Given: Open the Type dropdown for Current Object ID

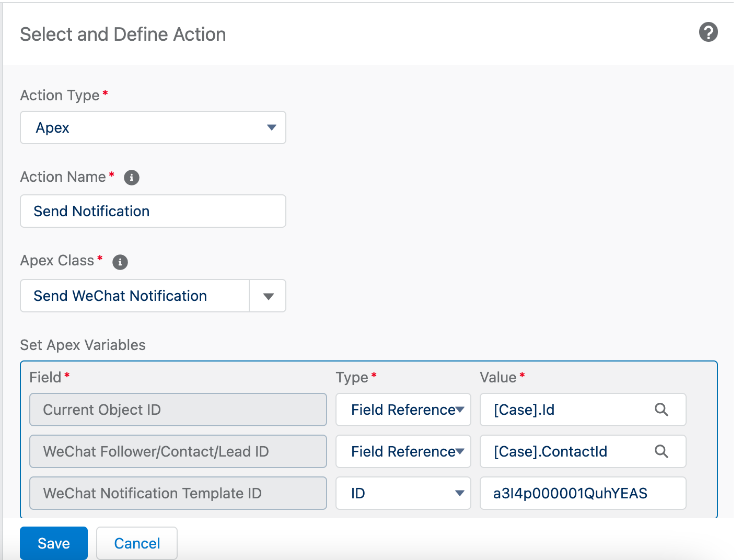Looking at the screenshot, I should [x=403, y=410].
